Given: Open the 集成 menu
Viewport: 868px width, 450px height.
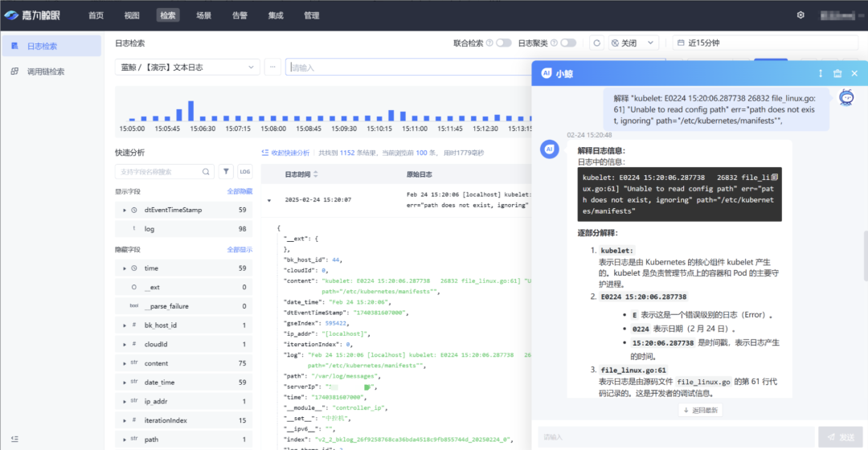Looking at the screenshot, I should 276,15.
